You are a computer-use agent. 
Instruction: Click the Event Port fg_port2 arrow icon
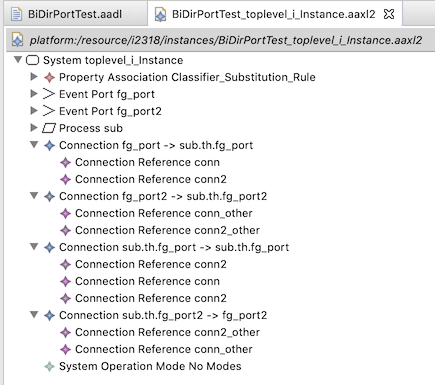49,111
